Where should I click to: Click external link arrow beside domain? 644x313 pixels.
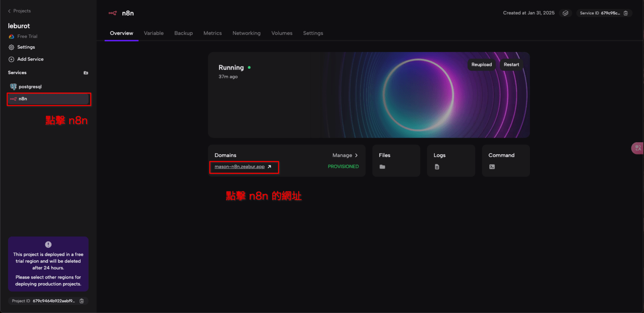click(270, 167)
